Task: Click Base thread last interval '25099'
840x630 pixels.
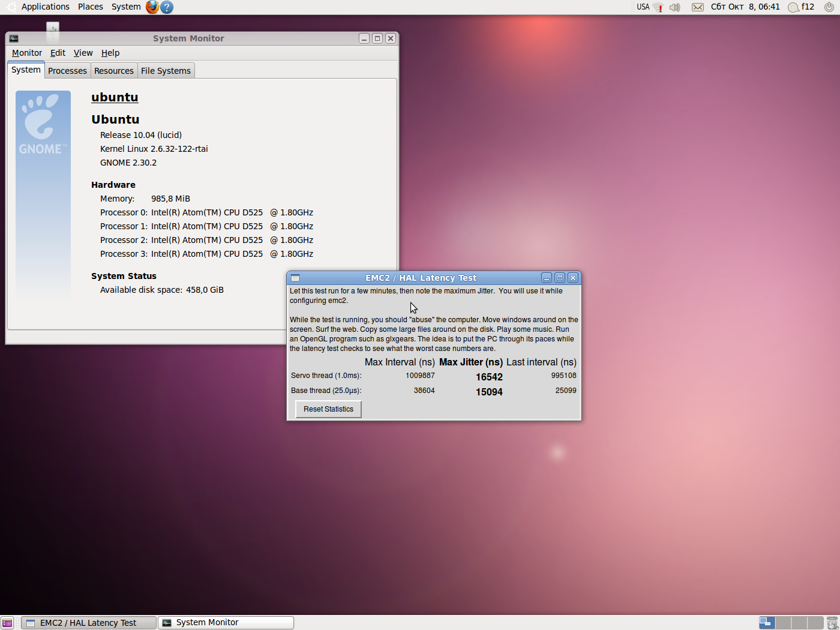Action: pos(566,391)
